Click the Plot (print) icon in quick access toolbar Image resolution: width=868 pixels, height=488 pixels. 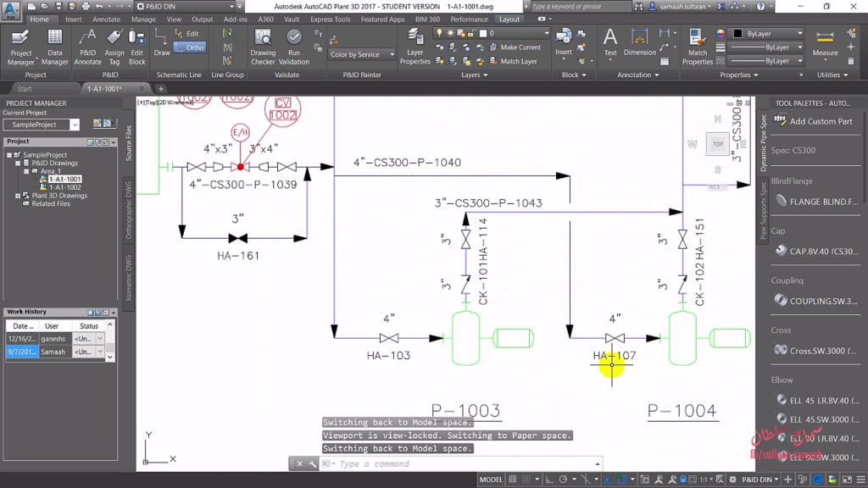tap(86, 6)
